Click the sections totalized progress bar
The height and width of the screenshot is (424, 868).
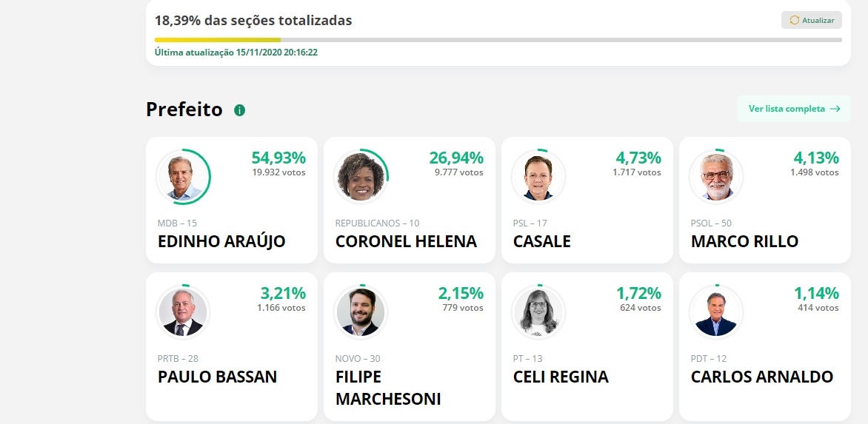[498, 40]
